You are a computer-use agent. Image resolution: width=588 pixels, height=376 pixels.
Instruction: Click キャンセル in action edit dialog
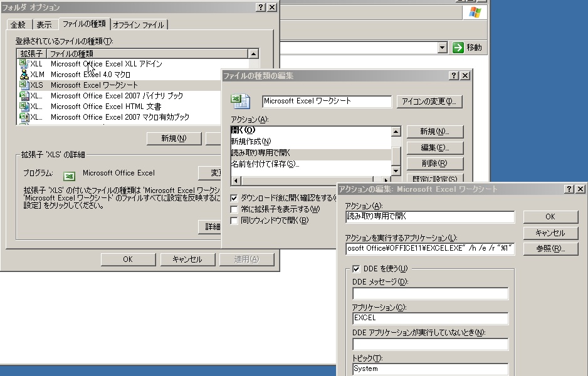pyautogui.click(x=550, y=232)
